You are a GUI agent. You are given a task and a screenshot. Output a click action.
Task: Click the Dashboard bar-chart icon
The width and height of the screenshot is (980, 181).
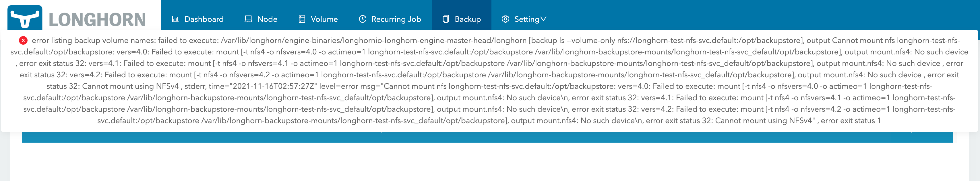click(176, 18)
